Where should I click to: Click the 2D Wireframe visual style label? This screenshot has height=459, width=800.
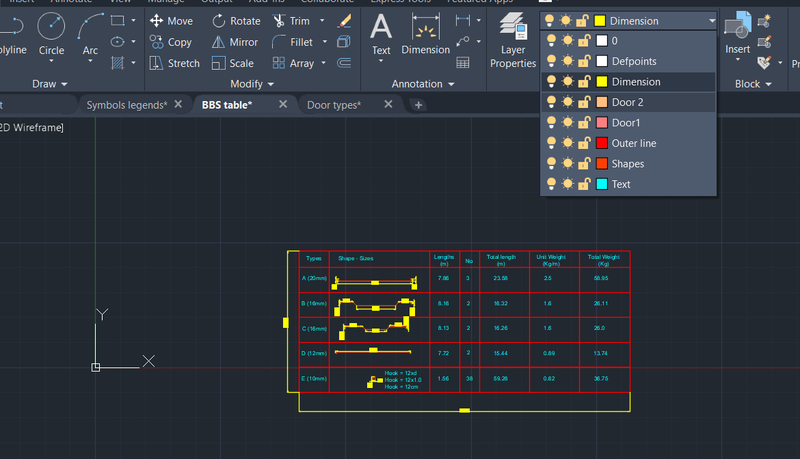(32, 128)
